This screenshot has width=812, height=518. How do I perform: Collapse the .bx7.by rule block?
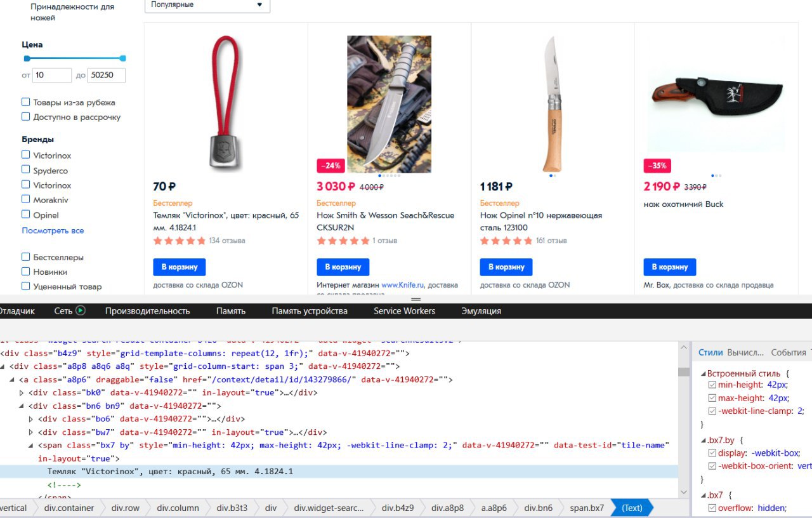pos(703,440)
